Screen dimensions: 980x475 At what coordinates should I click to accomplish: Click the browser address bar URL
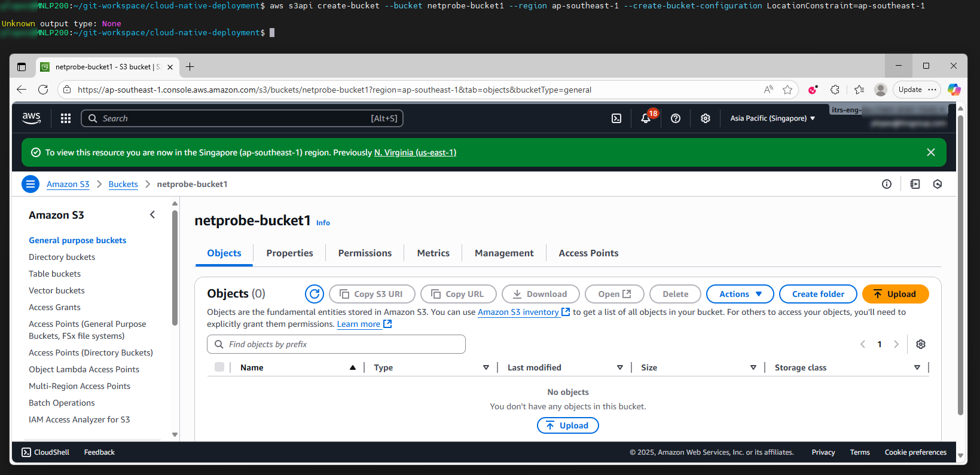334,90
